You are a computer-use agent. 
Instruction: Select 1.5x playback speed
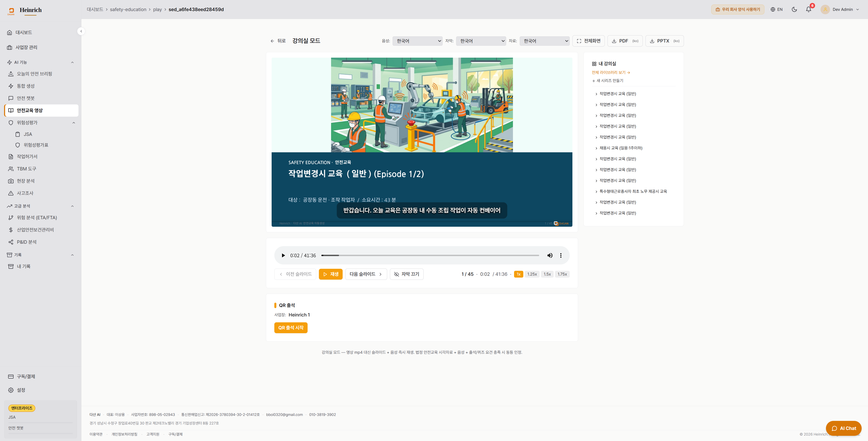[x=547, y=274]
